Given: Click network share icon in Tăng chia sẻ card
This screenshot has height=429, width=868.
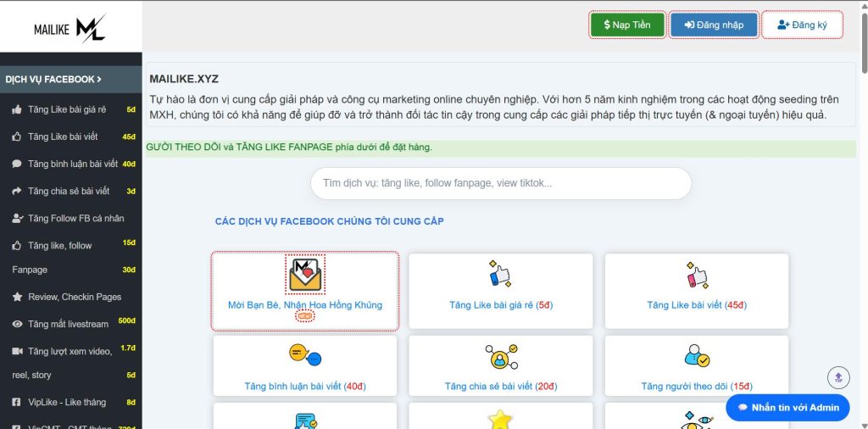Looking at the screenshot, I should pyautogui.click(x=501, y=356).
